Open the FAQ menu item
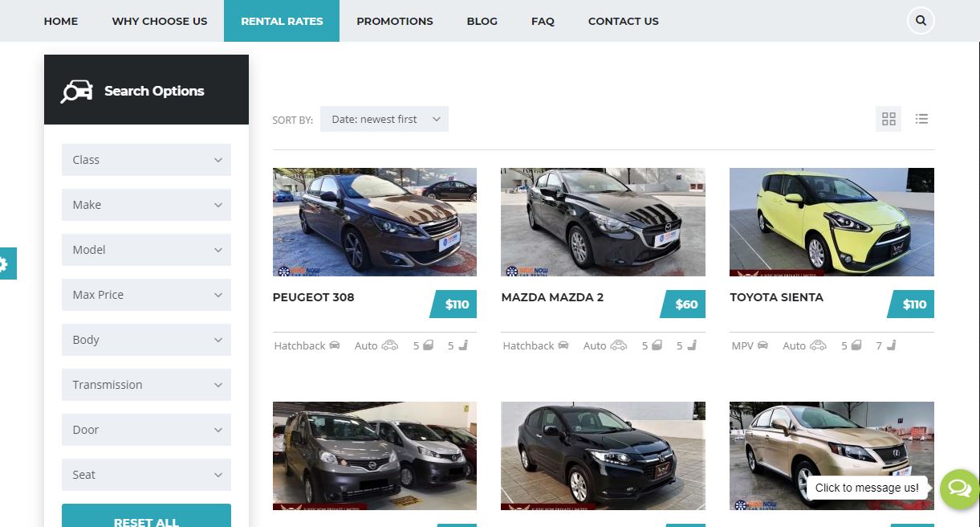This screenshot has height=527, width=980. tap(543, 21)
